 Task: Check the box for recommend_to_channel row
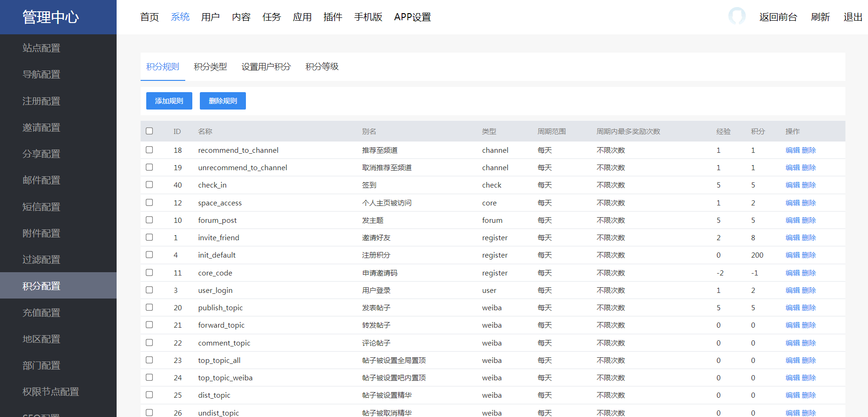[150, 150]
